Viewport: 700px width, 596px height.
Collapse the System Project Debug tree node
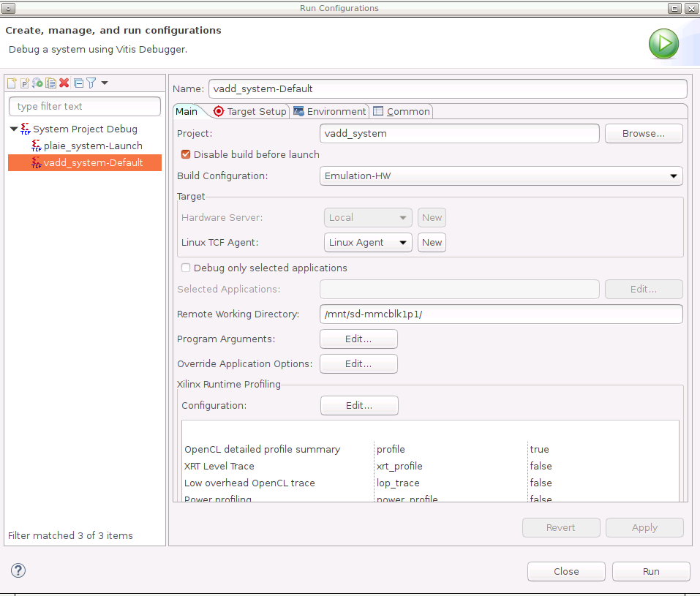14,129
